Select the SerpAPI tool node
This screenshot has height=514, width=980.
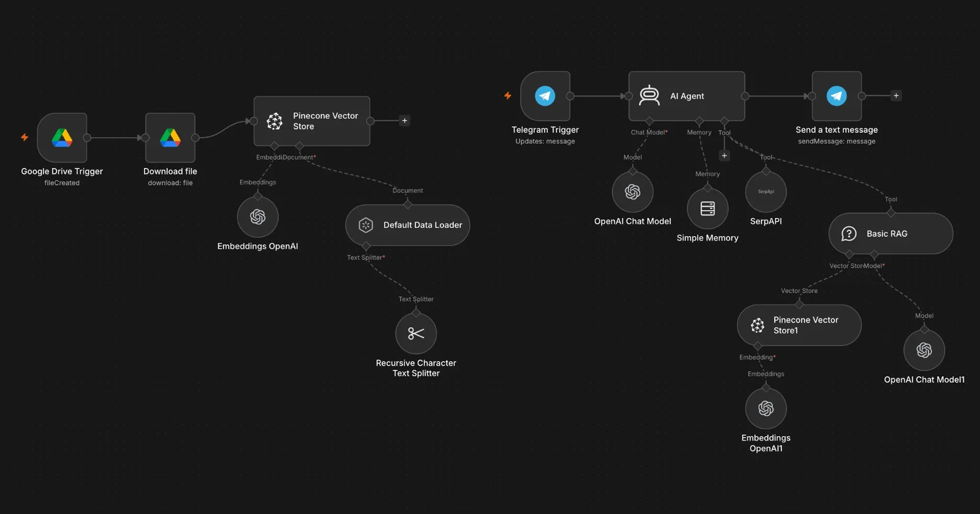766,192
